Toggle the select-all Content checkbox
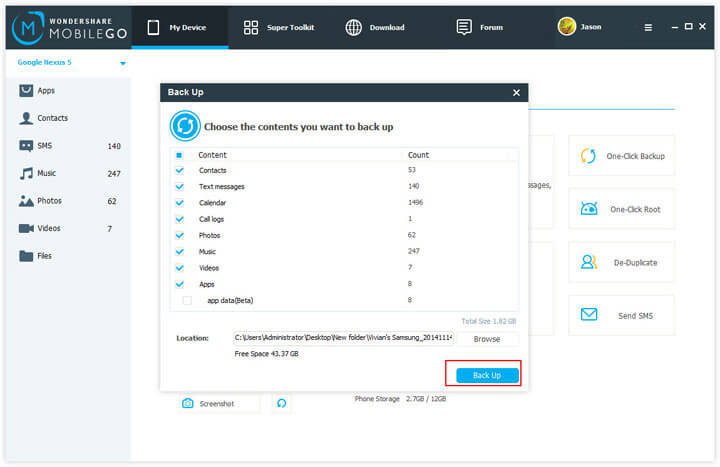720x467 pixels. (x=179, y=155)
